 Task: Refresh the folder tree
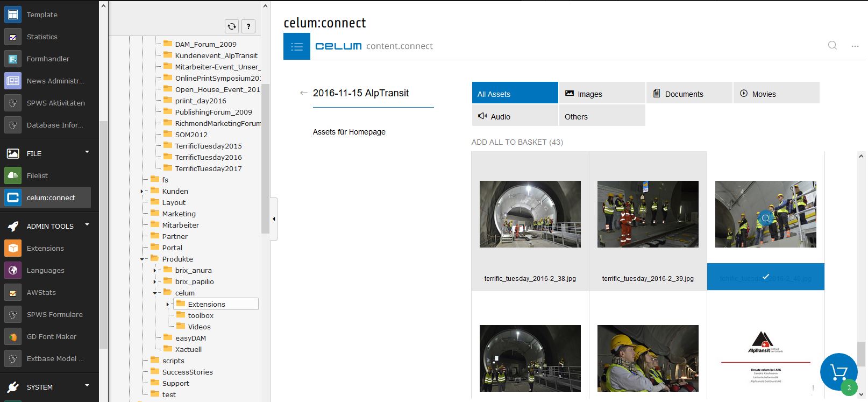[x=232, y=26]
